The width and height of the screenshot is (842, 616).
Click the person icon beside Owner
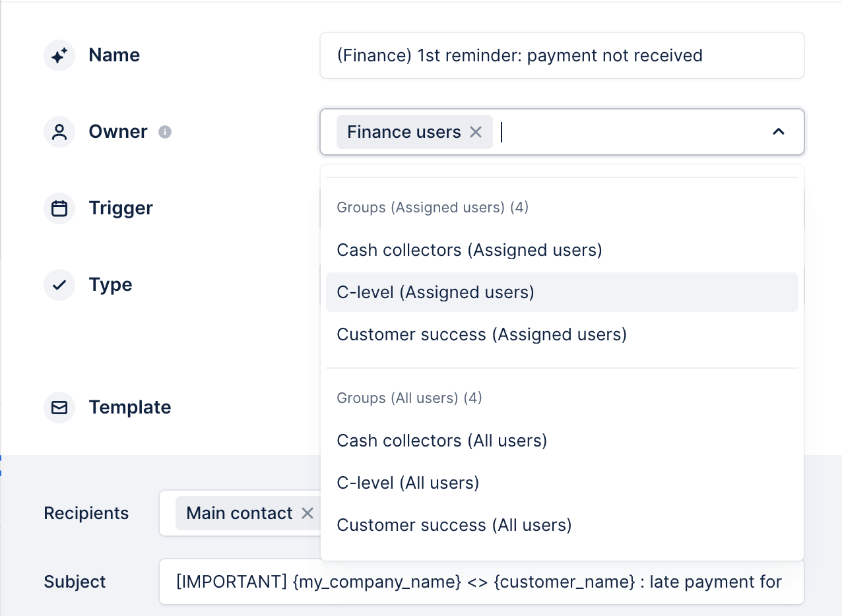click(59, 132)
